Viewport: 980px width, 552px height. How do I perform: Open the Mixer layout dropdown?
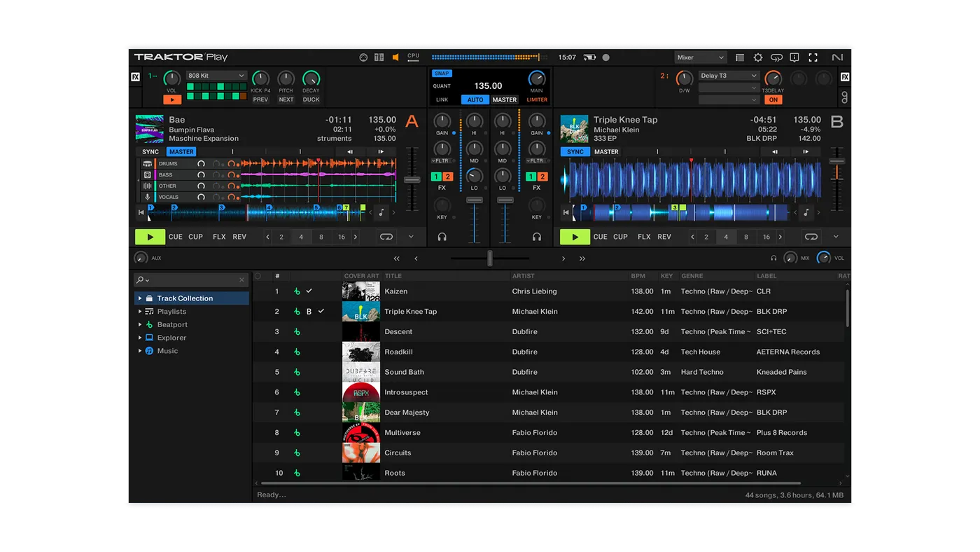(x=701, y=57)
